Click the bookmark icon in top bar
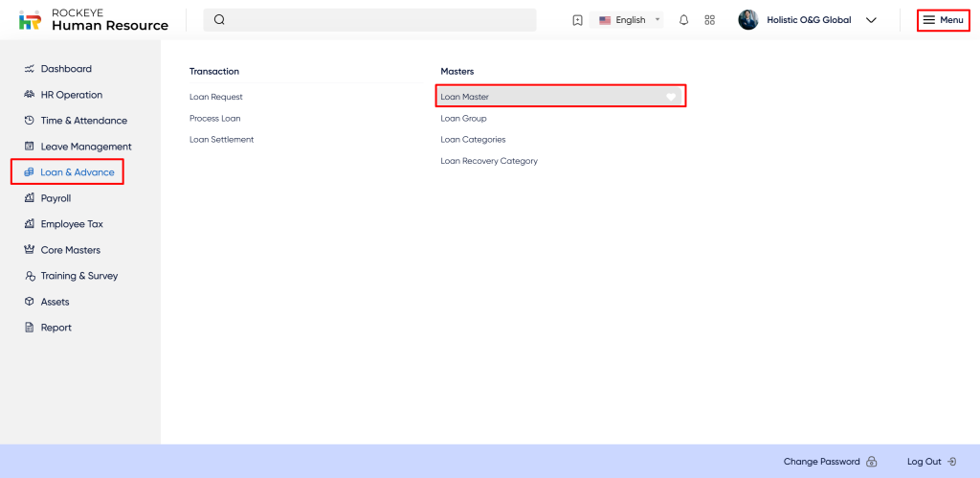 [577, 20]
